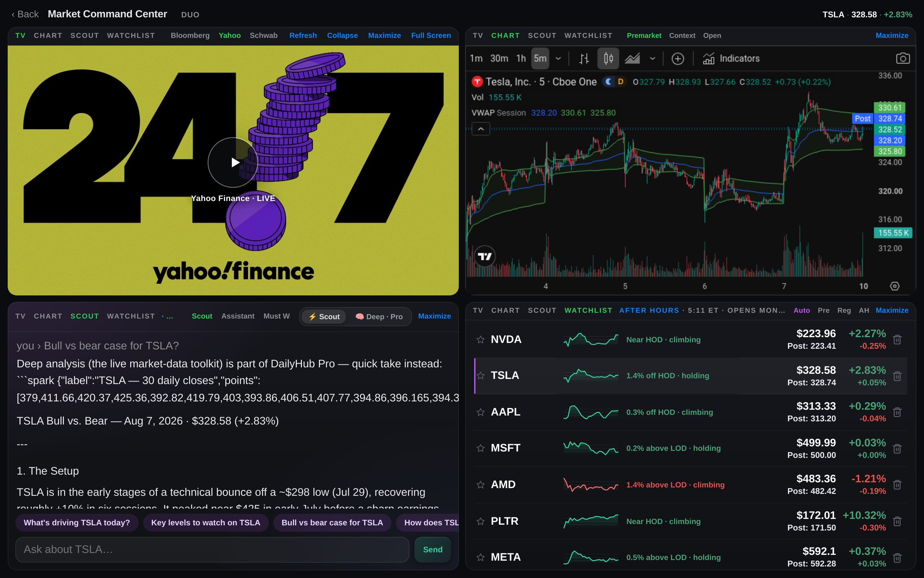
Task: Switch to Scout quick mode
Action: 324,317
